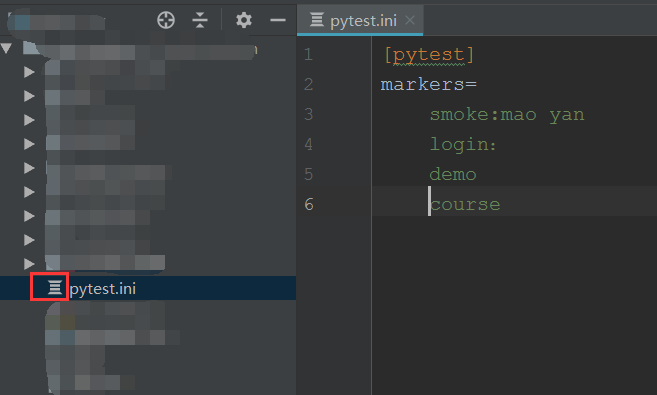Click the markers= line in editor
Image resolution: width=657 pixels, height=395 pixels.
[x=428, y=85]
